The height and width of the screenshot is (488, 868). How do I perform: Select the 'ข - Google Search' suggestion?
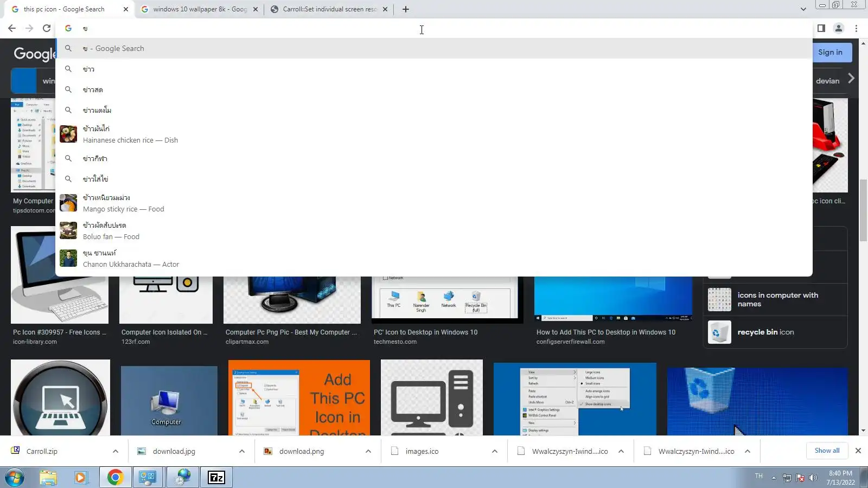[434, 48]
